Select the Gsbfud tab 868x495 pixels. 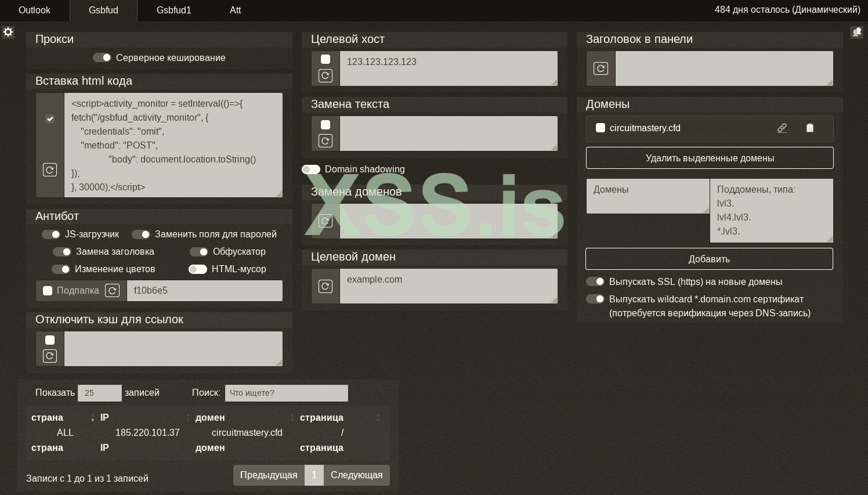103,10
